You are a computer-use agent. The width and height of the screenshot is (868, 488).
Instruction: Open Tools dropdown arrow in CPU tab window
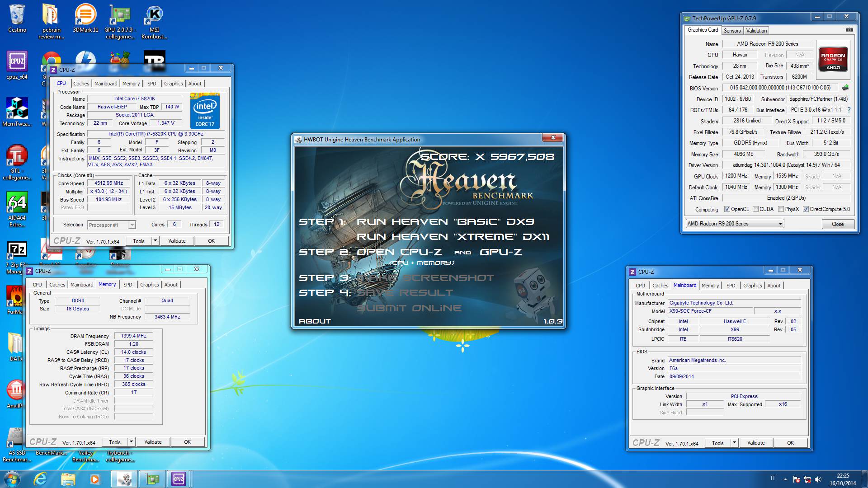click(x=155, y=241)
